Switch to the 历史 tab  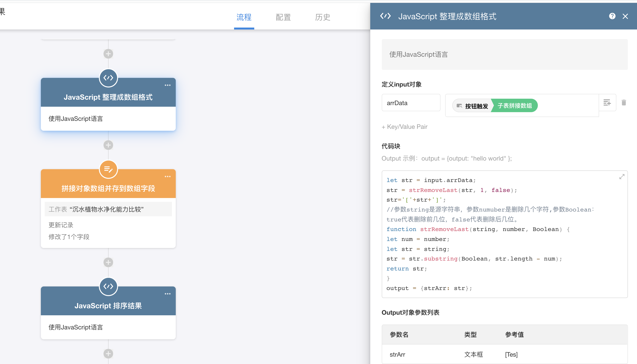[x=323, y=17]
